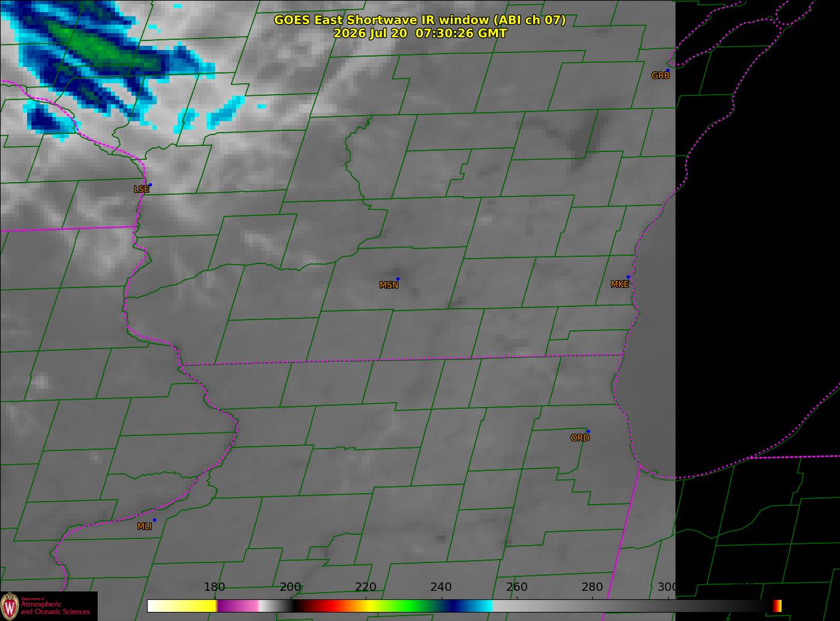
Task: Click the university W crest logo
Action: 10,605
